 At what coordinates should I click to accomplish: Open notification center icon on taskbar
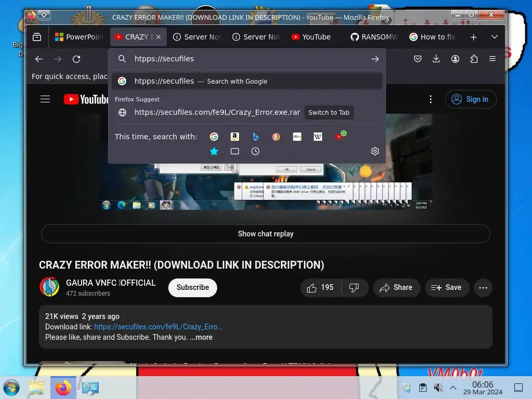[x=518, y=388]
